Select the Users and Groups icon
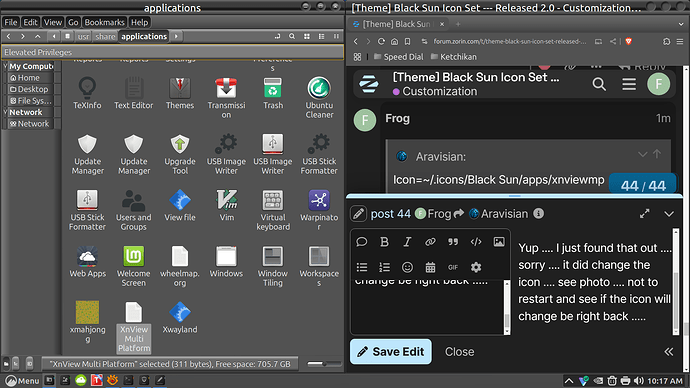The image size is (690, 388). [134, 200]
